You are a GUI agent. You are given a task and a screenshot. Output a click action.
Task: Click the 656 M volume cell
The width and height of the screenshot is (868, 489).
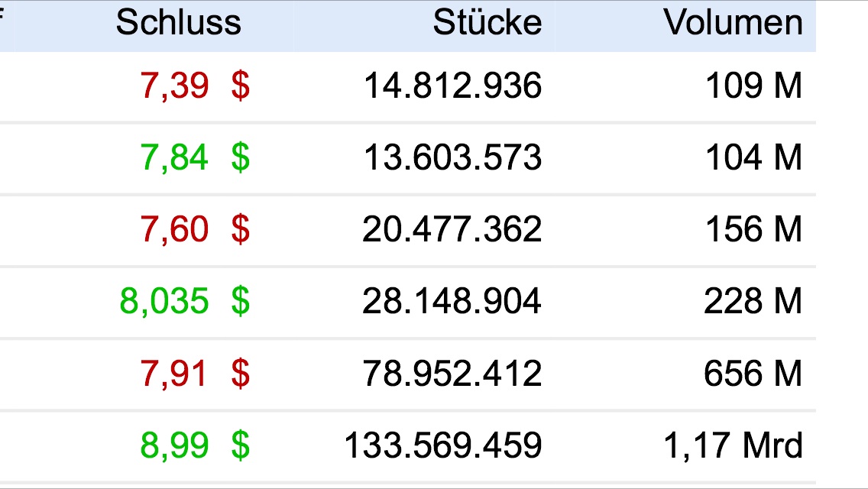[x=753, y=374]
